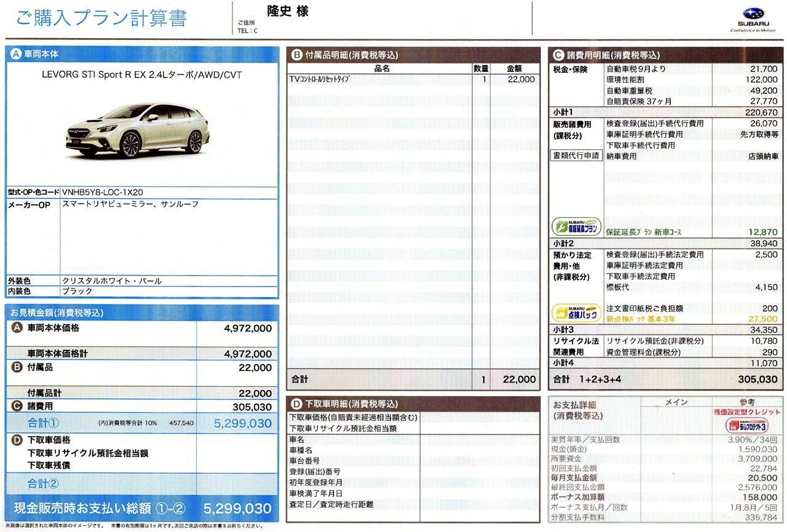The image size is (787, 532).
Task: Click exterior color クリスタルホワイト・パール
Action: (112, 280)
